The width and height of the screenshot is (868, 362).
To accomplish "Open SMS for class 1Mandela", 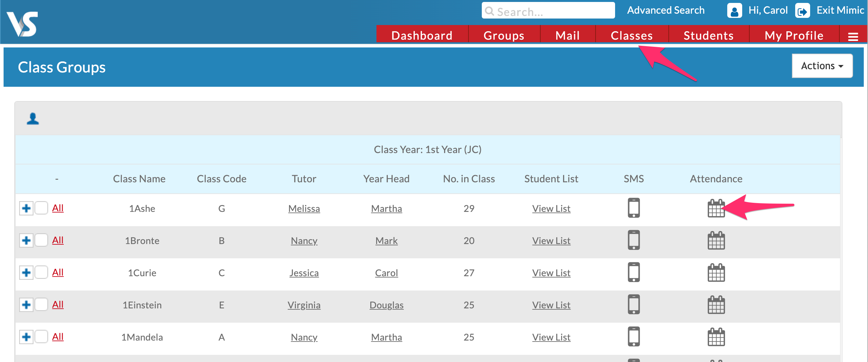I will (x=634, y=336).
